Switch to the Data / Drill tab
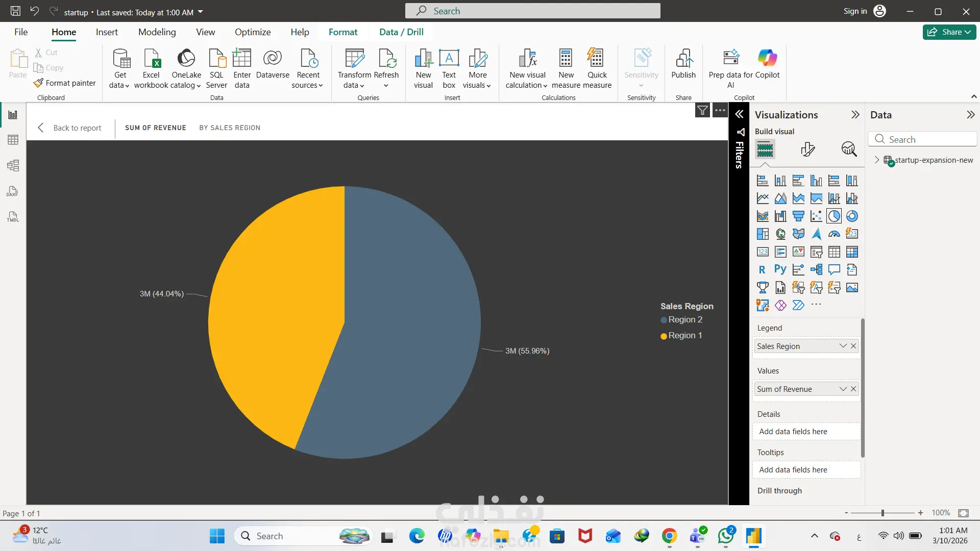 pos(401,32)
